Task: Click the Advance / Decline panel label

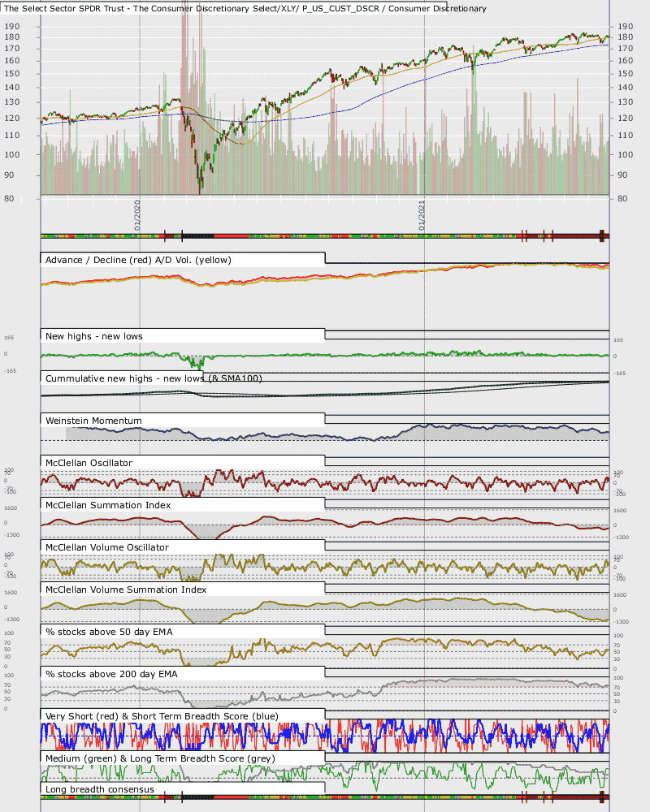Action: coord(138,260)
